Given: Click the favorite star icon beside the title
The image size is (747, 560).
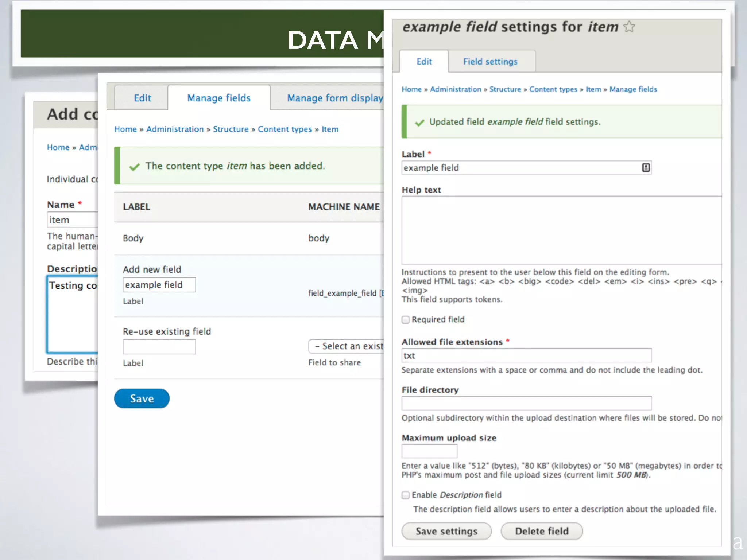Looking at the screenshot, I should coord(629,27).
